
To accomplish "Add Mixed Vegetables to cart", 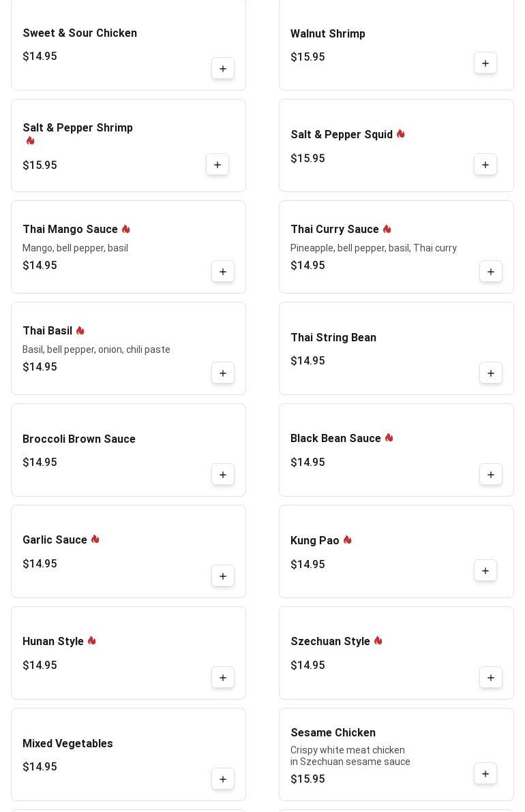I will pyautogui.click(x=223, y=779).
